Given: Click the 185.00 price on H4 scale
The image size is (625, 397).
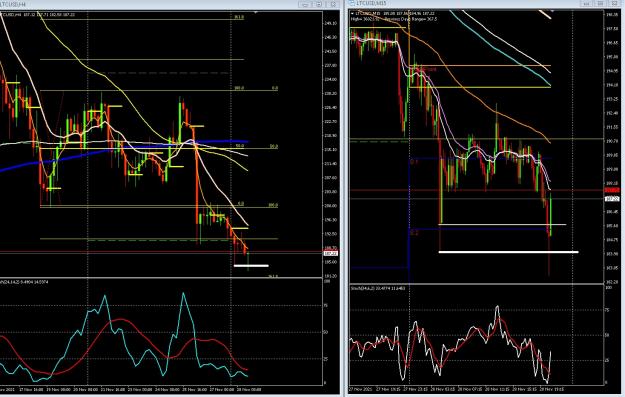Looking at the screenshot, I should (x=331, y=262).
